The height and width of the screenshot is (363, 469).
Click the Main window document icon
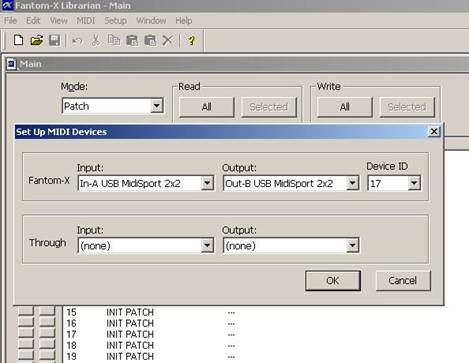click(x=11, y=64)
